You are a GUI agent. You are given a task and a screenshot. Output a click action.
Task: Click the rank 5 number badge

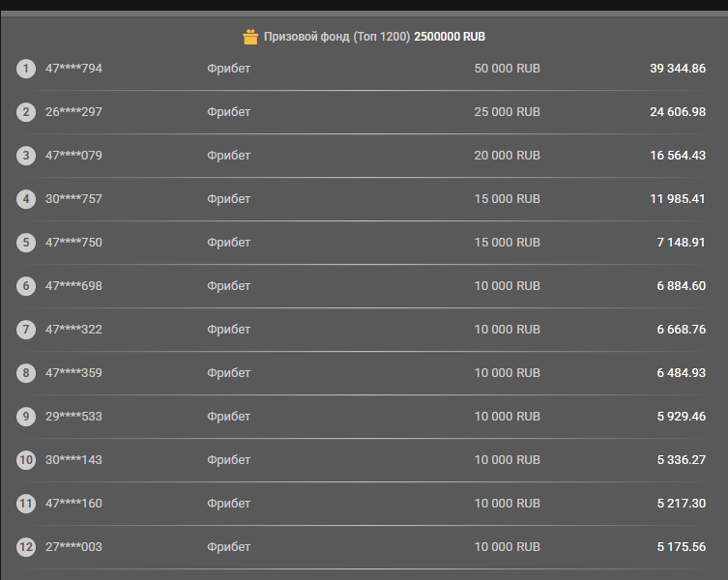tap(26, 243)
